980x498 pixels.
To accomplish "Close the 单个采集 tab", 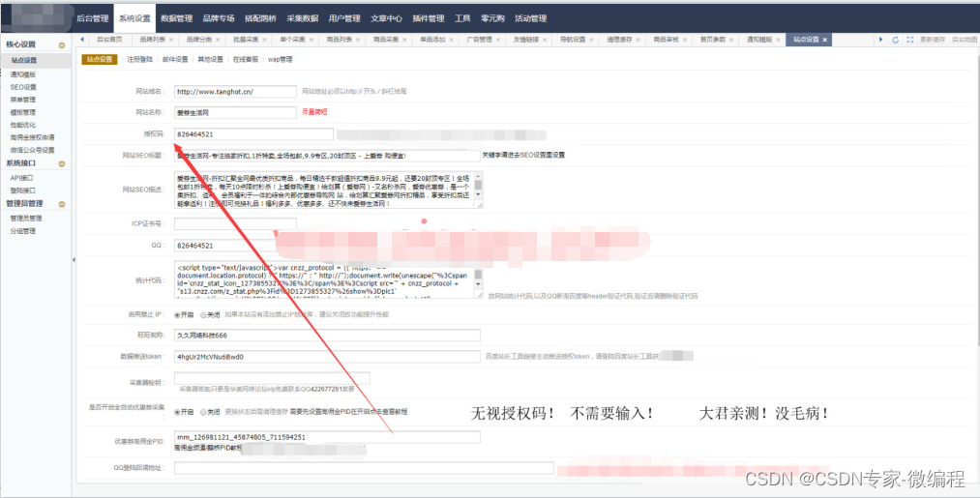I will point(312,40).
